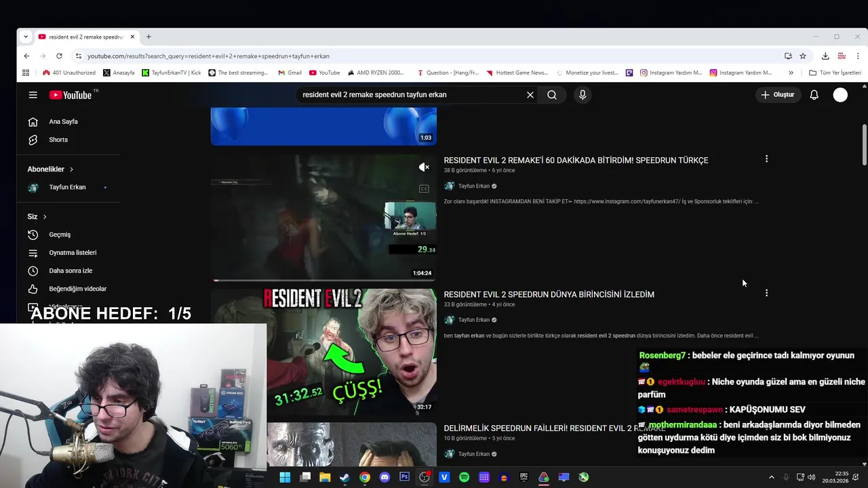This screenshot has width=868, height=488.
Task: Go to YouTube home via the logo
Action: coord(71,95)
